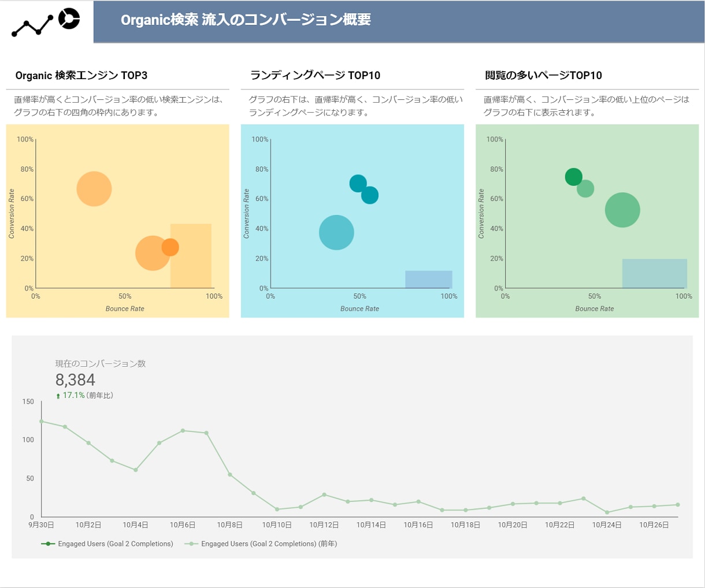Click the Bounce Rate axis label in the green chart
Viewport: 705px width, 588px height.
tap(595, 308)
